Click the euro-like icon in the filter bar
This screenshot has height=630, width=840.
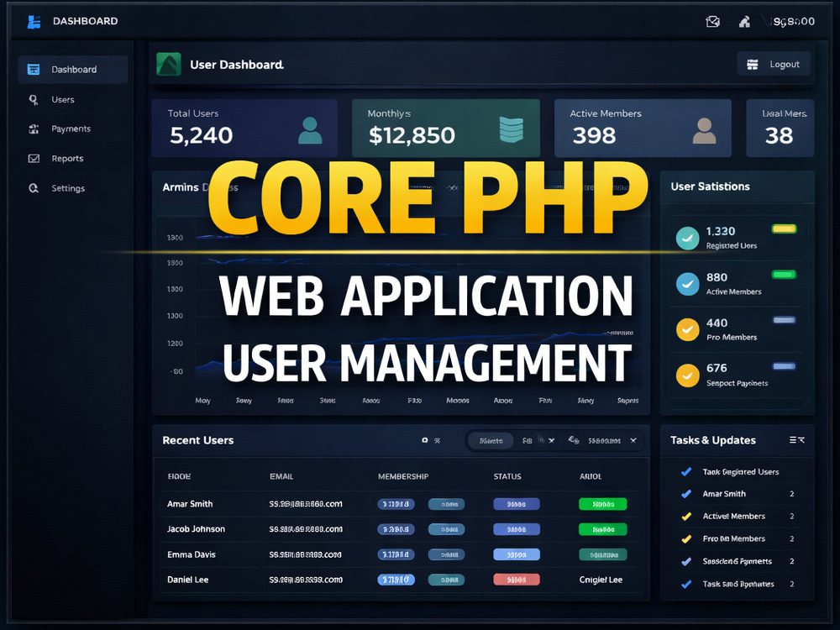574,440
